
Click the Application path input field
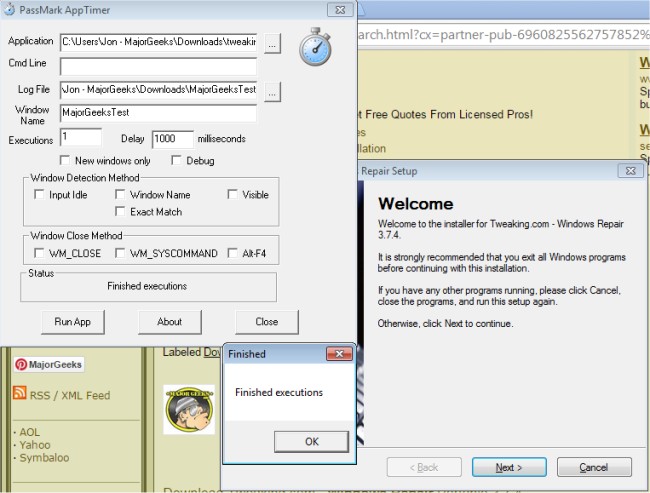[x=158, y=42]
